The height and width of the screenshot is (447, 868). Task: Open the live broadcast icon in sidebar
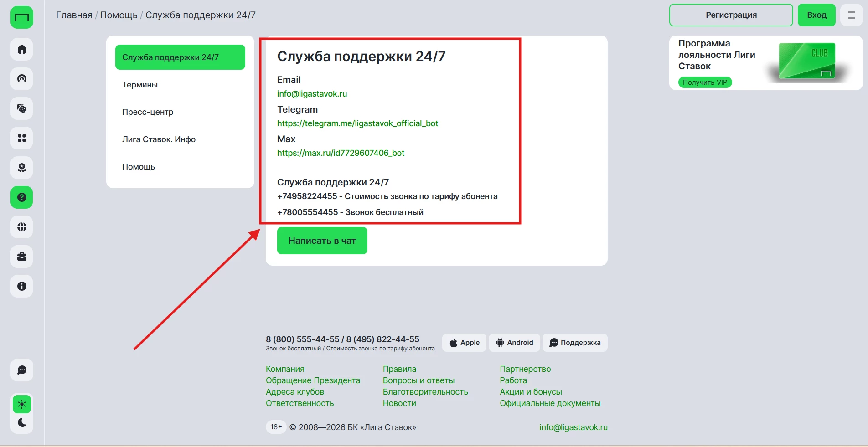(x=22, y=79)
